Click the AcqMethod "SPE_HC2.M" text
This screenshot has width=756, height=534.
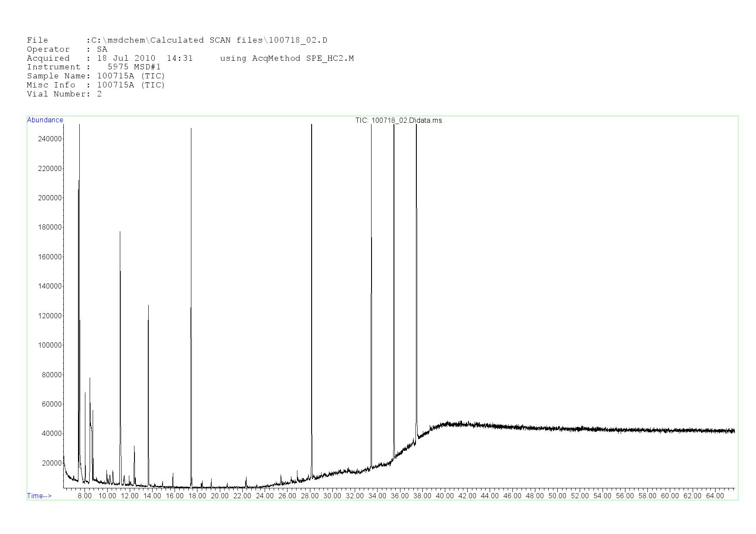coord(330,58)
